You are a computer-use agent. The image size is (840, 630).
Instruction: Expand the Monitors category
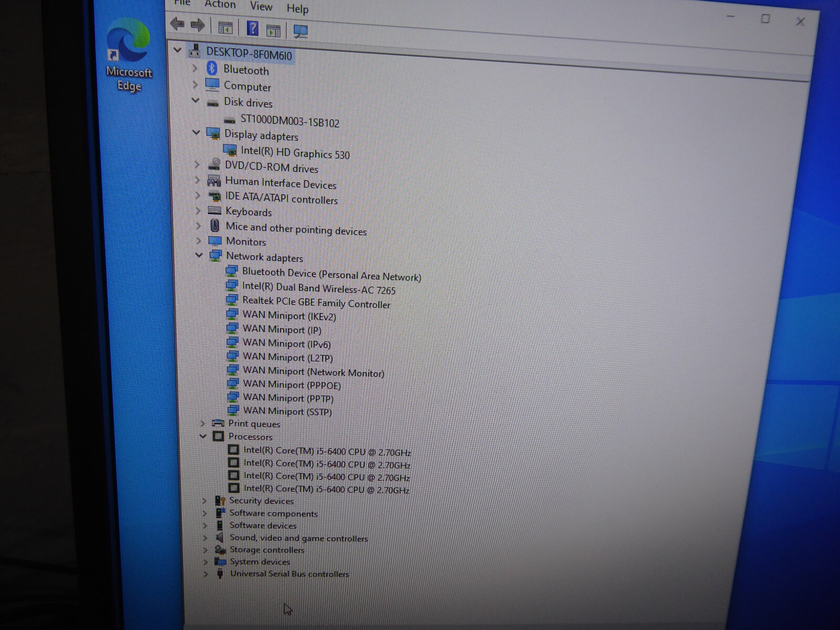pos(199,241)
